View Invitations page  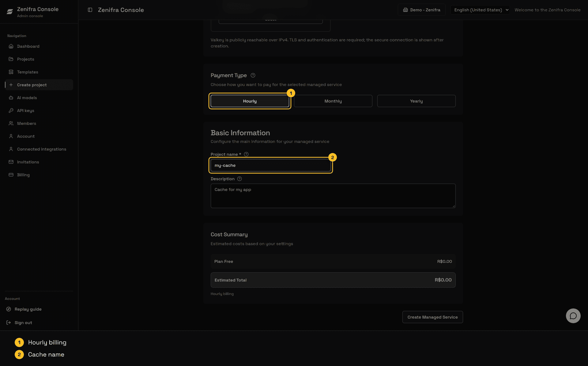click(39, 162)
